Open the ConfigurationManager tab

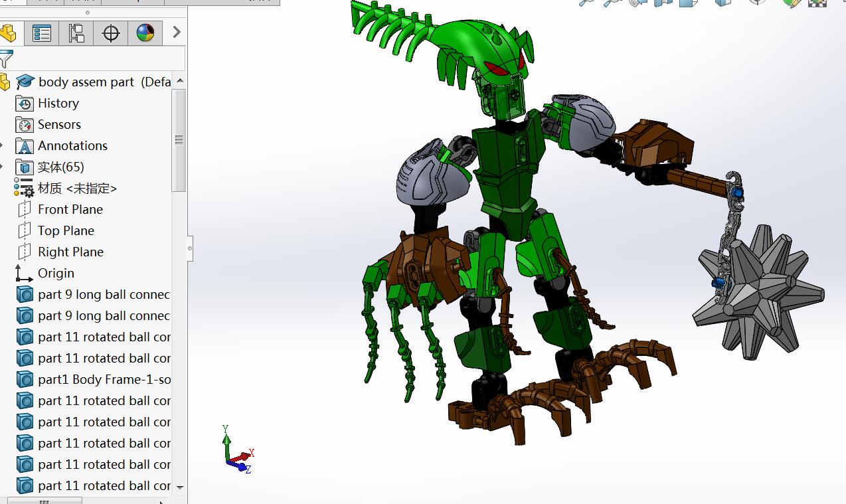pyautogui.click(x=76, y=33)
